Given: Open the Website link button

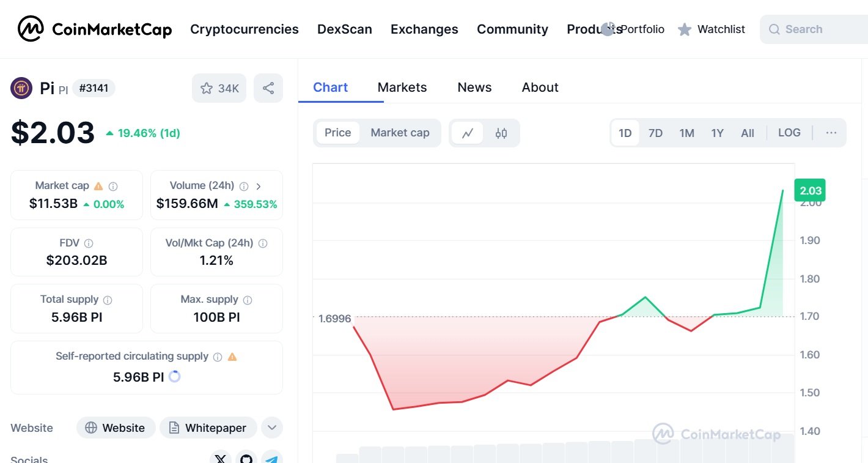Looking at the screenshot, I should (116, 428).
